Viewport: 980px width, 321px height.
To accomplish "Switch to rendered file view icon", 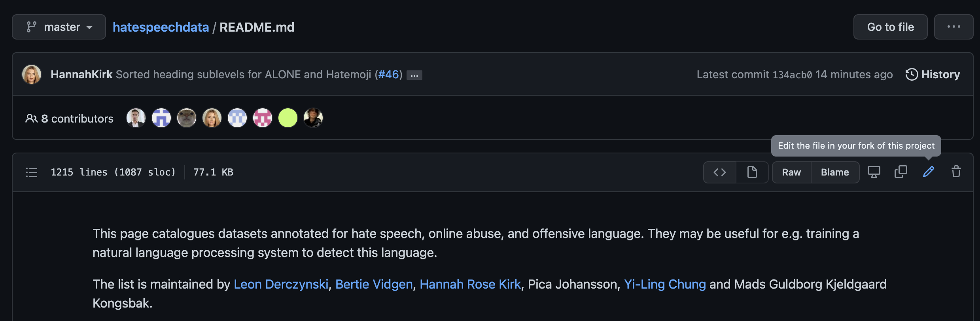I will [752, 172].
